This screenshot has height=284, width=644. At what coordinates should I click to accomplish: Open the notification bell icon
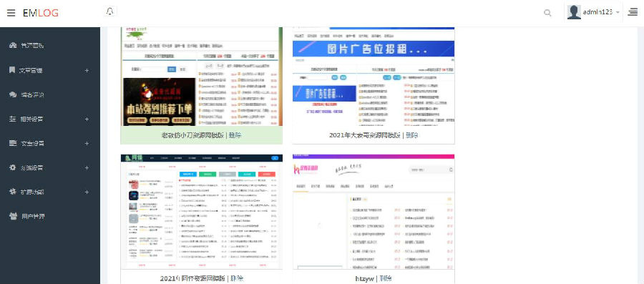(x=109, y=11)
